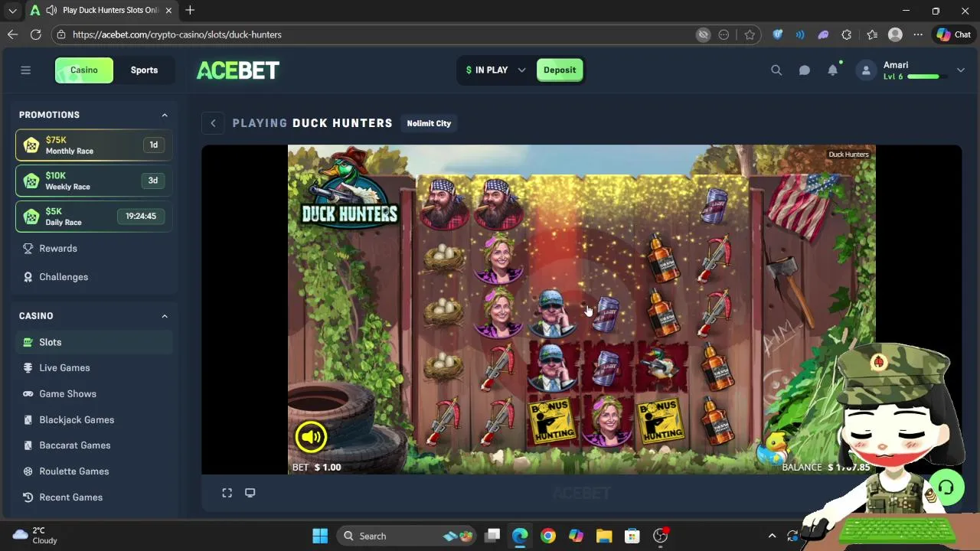The image size is (980, 551).
Task: Open the $10K Weekly Race promotion
Action: (93, 181)
